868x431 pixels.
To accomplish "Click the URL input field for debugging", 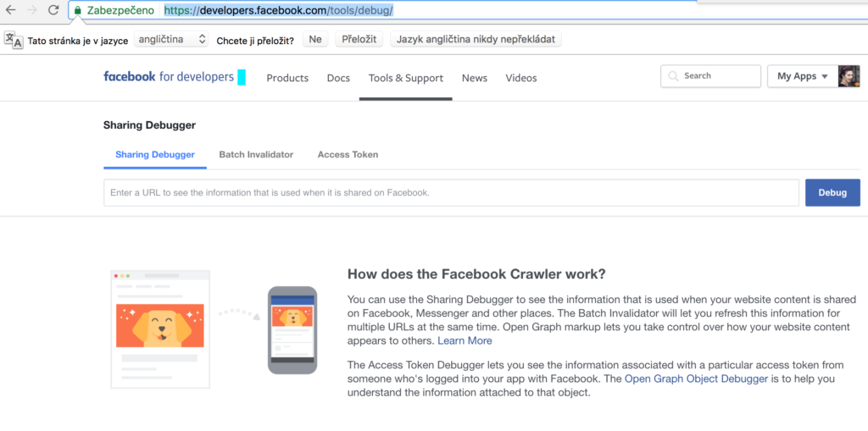I will (451, 193).
